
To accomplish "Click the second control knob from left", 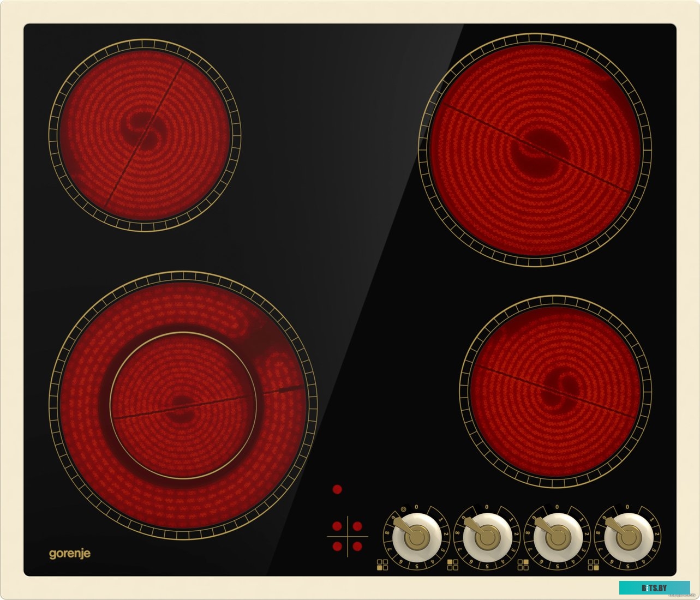I will [x=486, y=538].
